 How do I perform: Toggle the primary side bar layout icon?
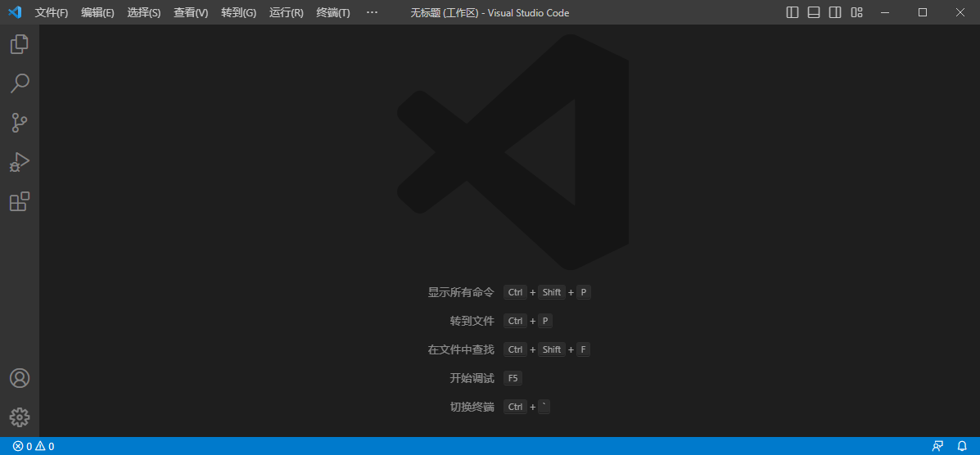[793, 12]
